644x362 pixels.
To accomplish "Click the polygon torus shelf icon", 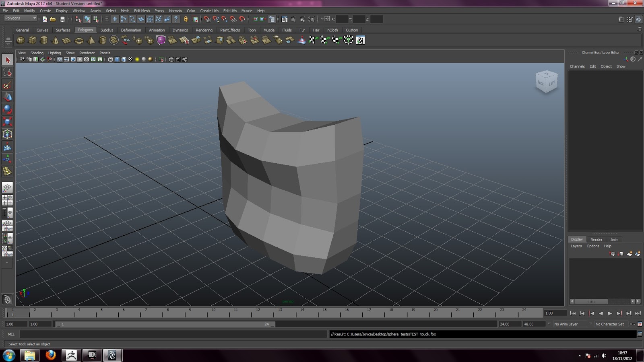I will coord(79,40).
